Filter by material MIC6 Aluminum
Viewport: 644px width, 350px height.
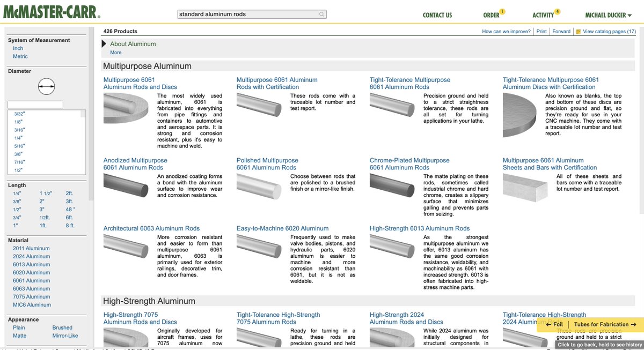point(32,305)
